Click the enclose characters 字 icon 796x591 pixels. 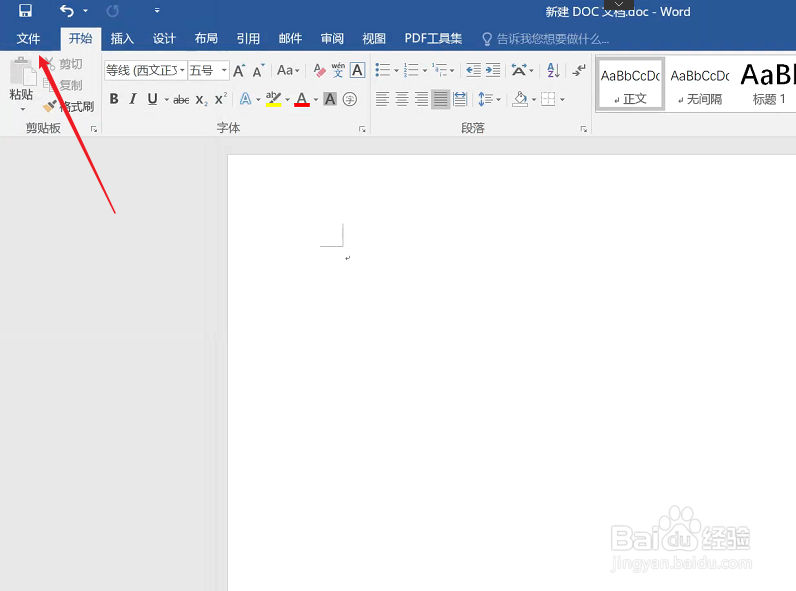(x=350, y=99)
